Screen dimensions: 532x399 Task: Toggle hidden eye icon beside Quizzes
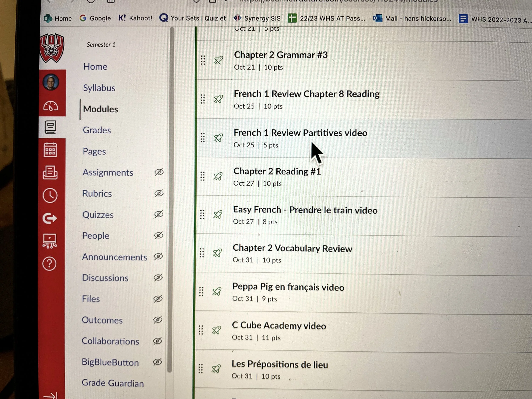[159, 214]
